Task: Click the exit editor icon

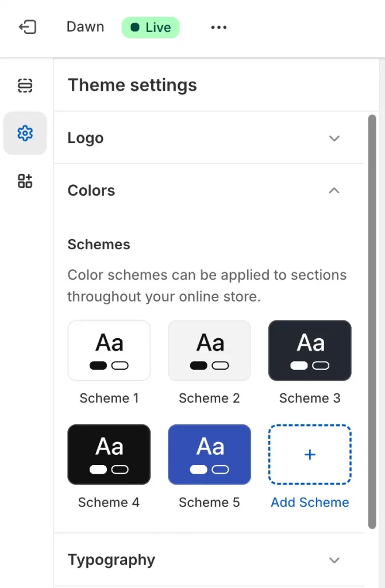Action: pos(28,27)
